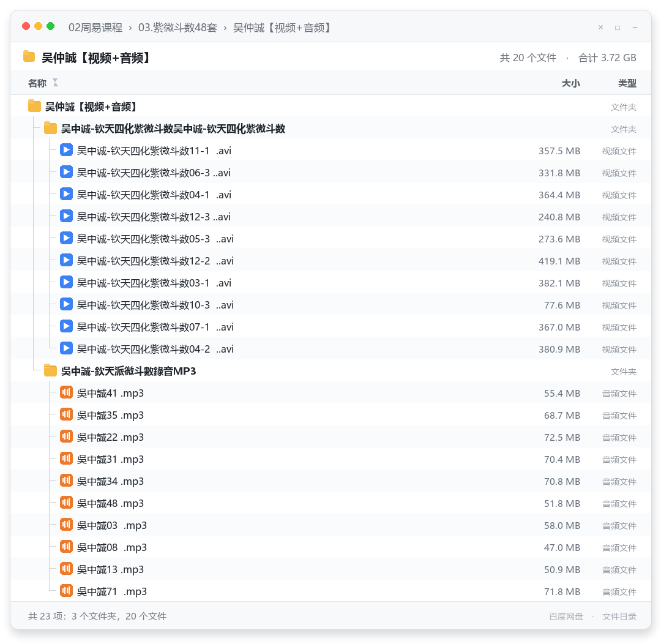Click audio icon for 吳中誠41 .mp3

[66, 392]
